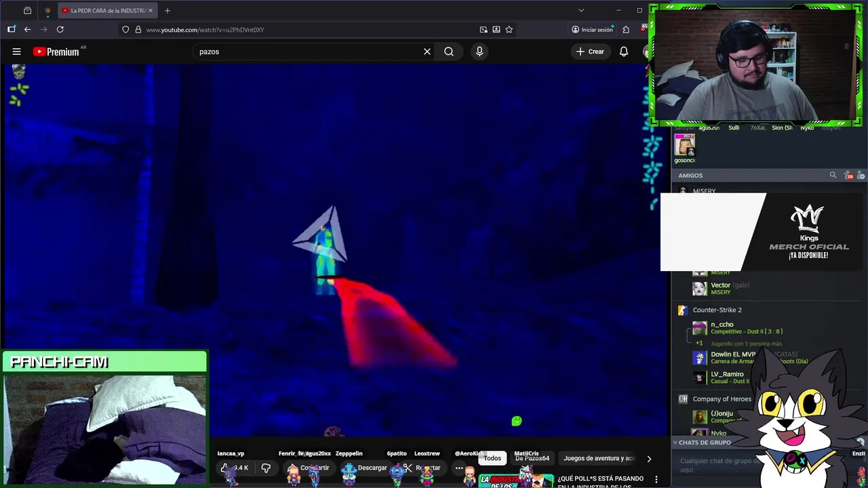Open picture-in-picture icon in address bar

point(484,29)
